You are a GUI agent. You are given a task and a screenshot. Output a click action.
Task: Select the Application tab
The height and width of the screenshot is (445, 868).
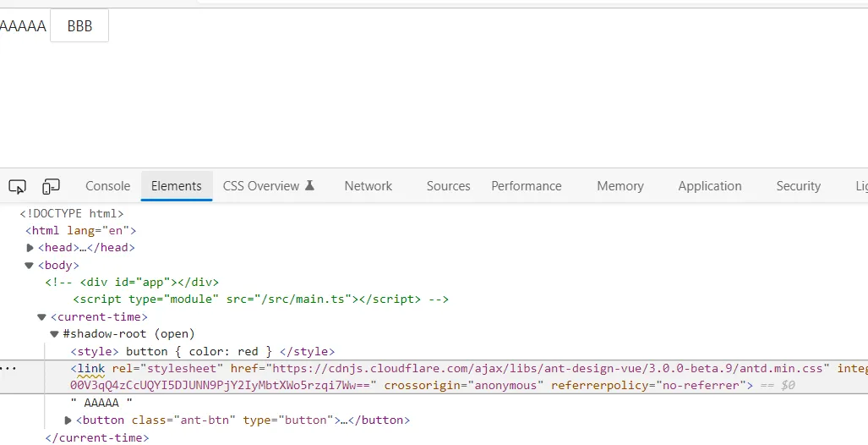[710, 186]
